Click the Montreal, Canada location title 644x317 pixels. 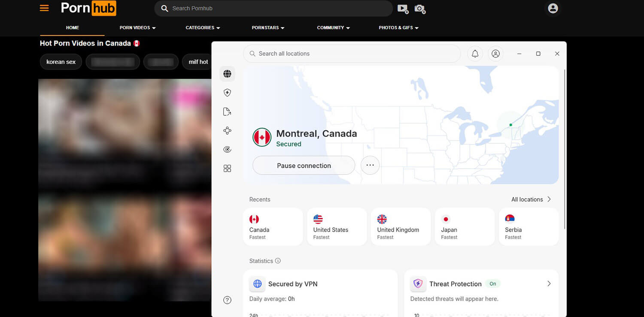316,133
